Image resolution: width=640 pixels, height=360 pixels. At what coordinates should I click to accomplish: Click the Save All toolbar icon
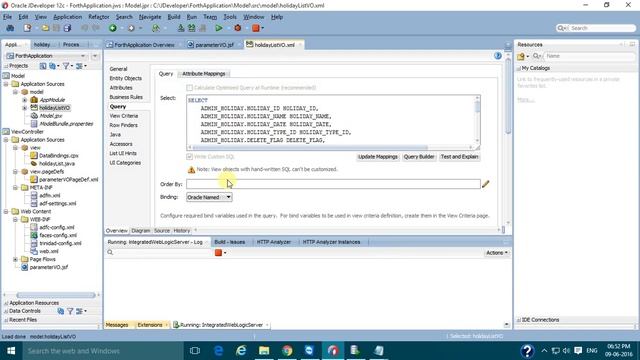(x=67, y=28)
